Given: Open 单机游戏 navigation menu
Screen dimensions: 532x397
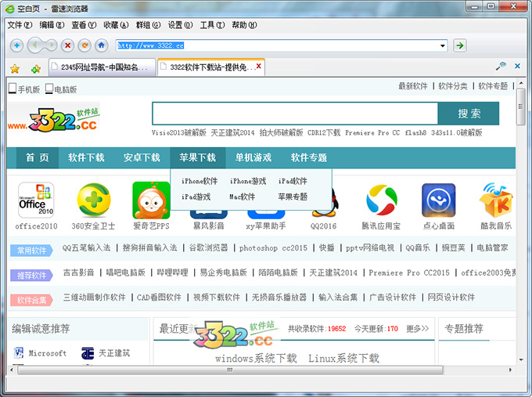Looking at the screenshot, I should click(253, 157).
